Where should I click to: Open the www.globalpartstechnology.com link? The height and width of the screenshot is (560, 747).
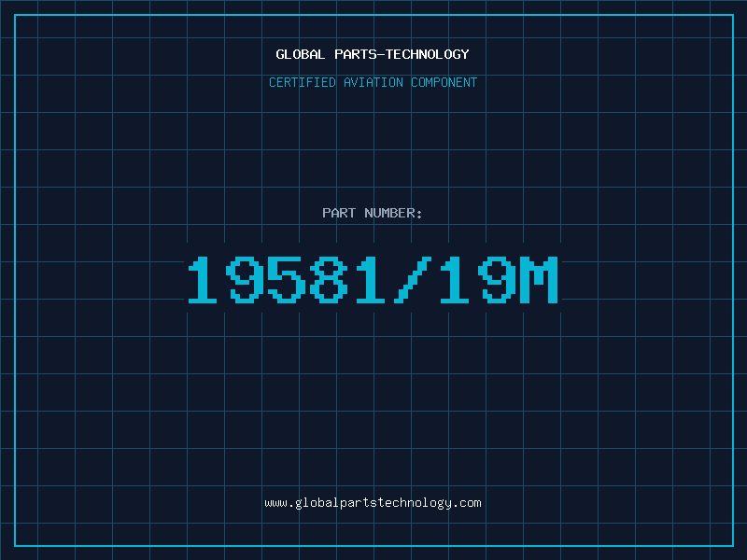tap(373, 503)
